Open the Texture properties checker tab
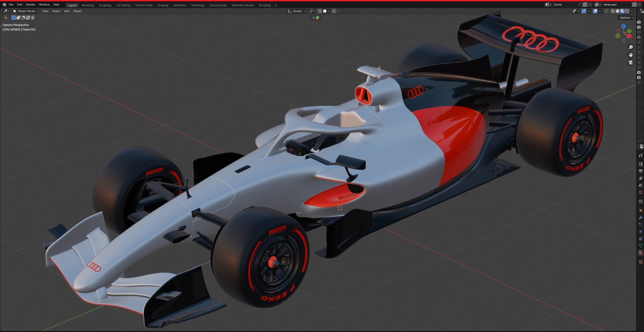Image resolution: width=644 pixels, height=332 pixels. [x=640, y=261]
